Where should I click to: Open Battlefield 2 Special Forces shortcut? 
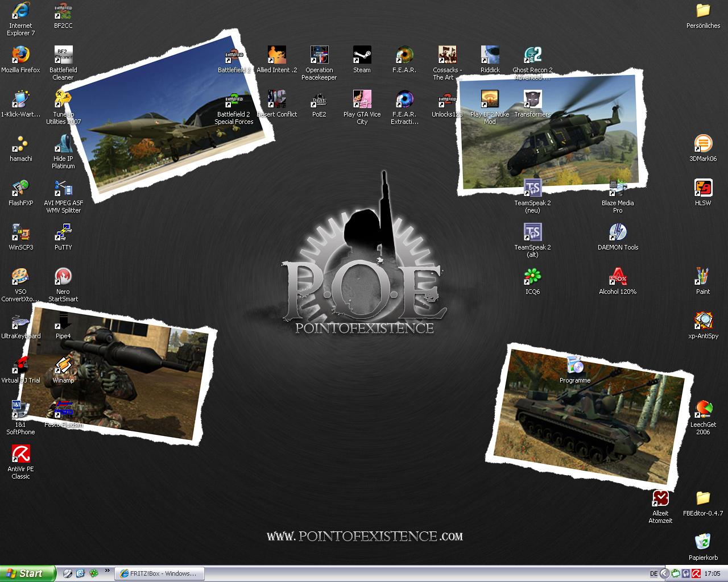coord(234,99)
